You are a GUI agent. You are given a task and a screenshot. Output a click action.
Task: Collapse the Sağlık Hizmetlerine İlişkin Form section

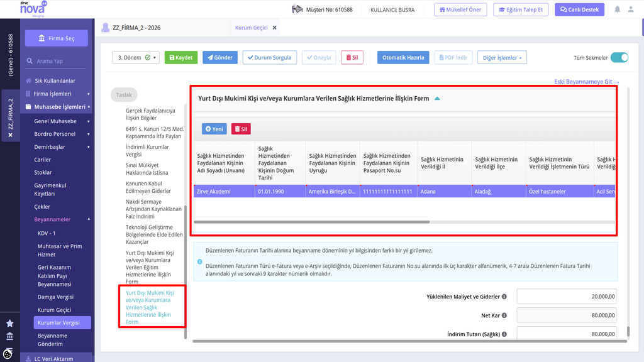click(x=437, y=99)
